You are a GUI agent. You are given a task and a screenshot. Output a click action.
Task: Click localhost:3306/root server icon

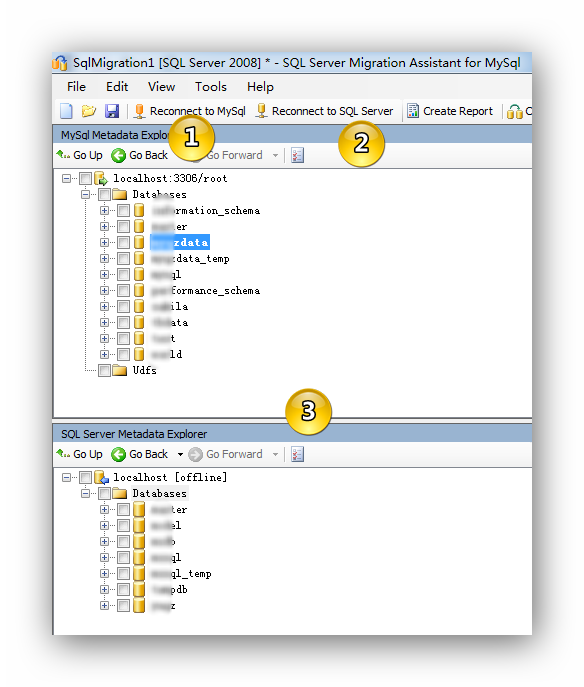pos(101,178)
